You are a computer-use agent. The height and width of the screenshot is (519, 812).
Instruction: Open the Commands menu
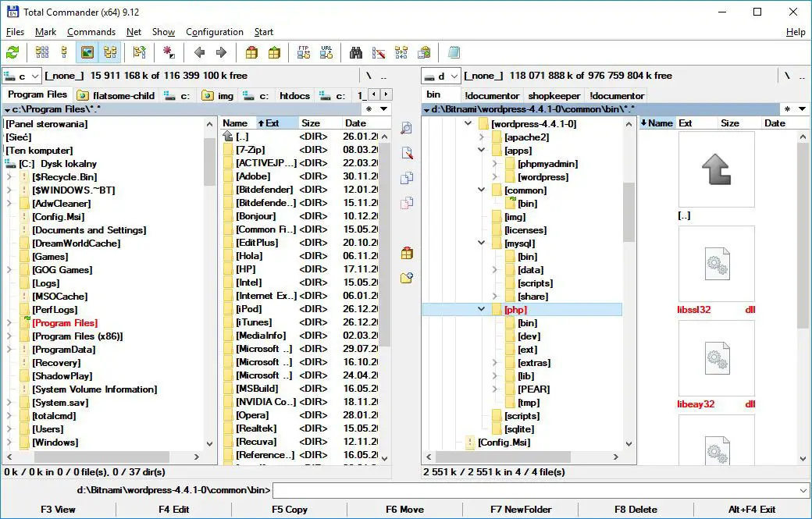tap(91, 32)
